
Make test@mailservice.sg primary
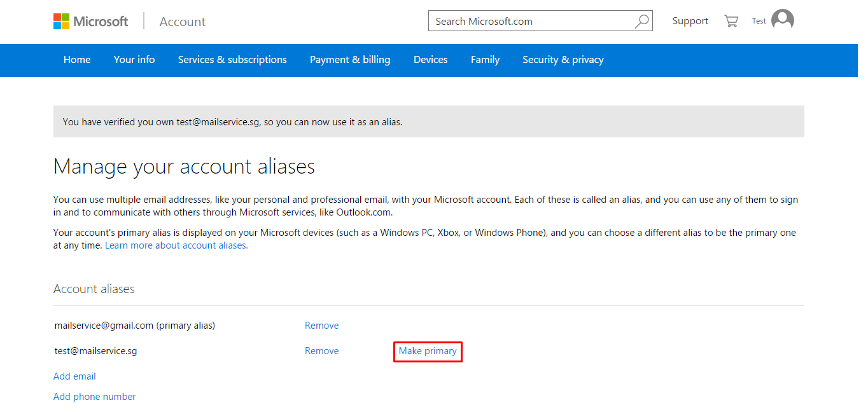pos(428,351)
